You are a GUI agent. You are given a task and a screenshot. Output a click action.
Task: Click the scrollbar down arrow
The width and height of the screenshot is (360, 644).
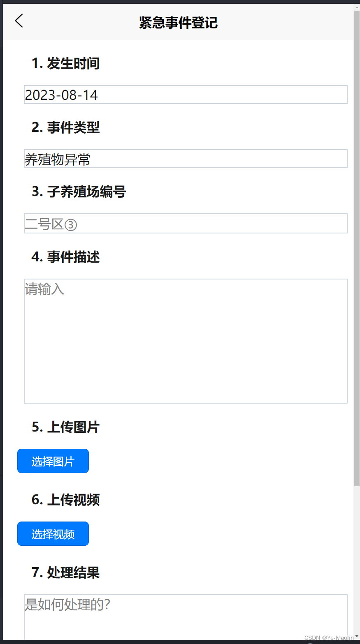357,637
